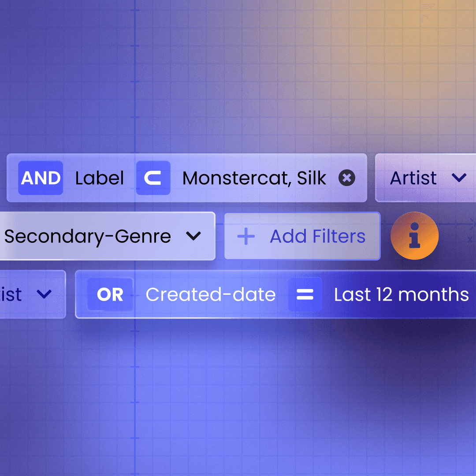This screenshot has width=476, height=476.
Task: Click the subset operator icon next to Label
Action: tap(153, 178)
